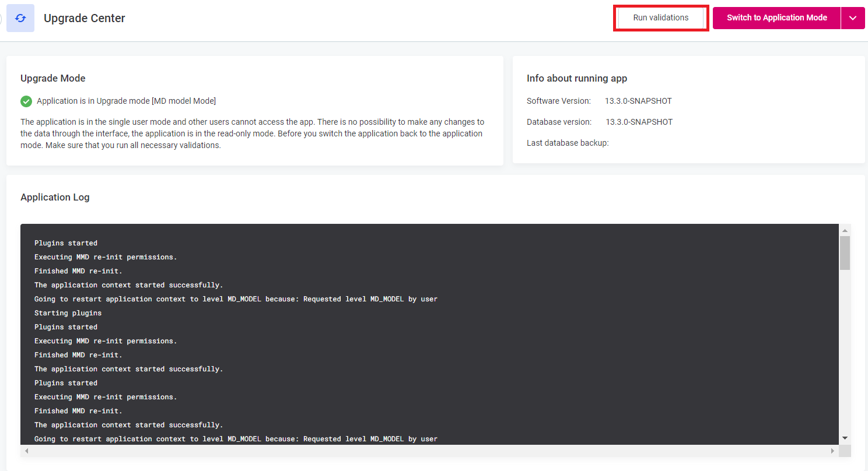Run validations from the header
The image size is (868, 471).
pos(661,17)
